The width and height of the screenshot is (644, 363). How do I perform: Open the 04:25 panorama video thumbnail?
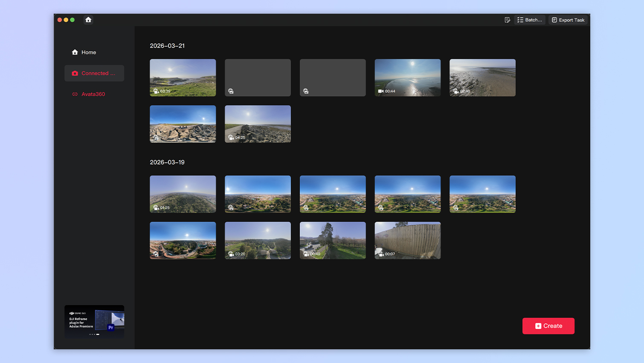[258, 124]
